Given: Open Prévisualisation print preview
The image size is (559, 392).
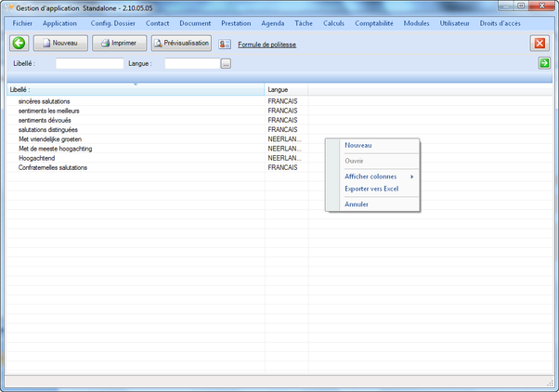Looking at the screenshot, I should [181, 43].
